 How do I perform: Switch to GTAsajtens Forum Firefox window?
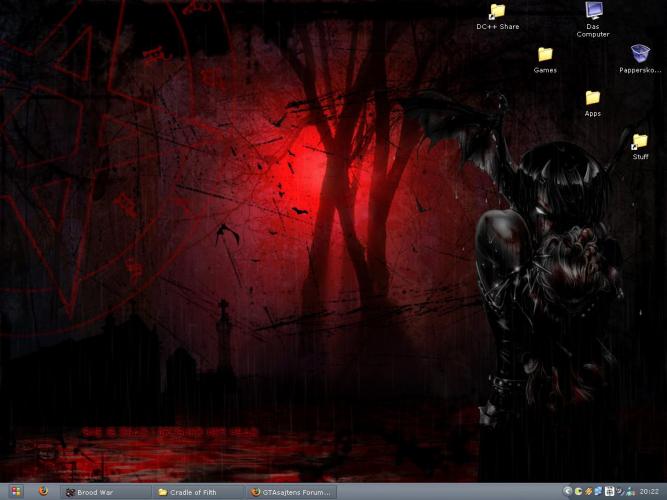pyautogui.click(x=291, y=492)
